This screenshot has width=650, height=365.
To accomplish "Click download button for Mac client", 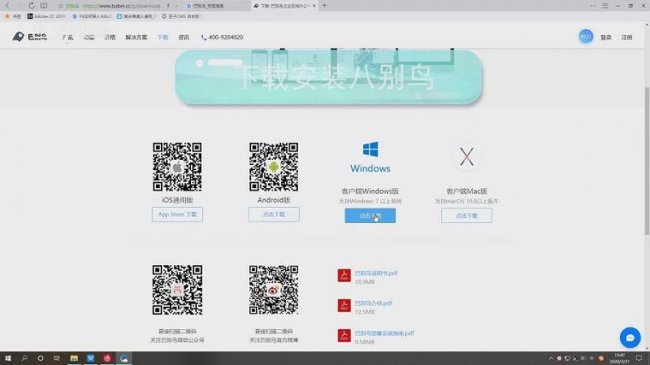I will 467,216.
